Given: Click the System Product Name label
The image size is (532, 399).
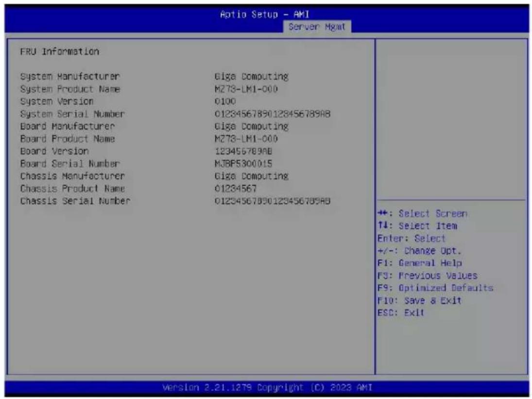Looking at the screenshot, I should click(70, 89).
